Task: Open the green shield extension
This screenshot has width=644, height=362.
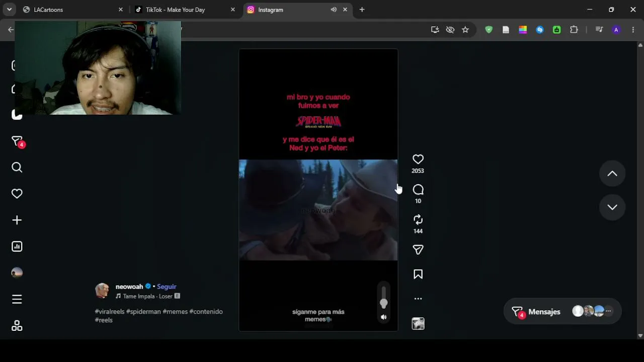Action: tap(489, 30)
